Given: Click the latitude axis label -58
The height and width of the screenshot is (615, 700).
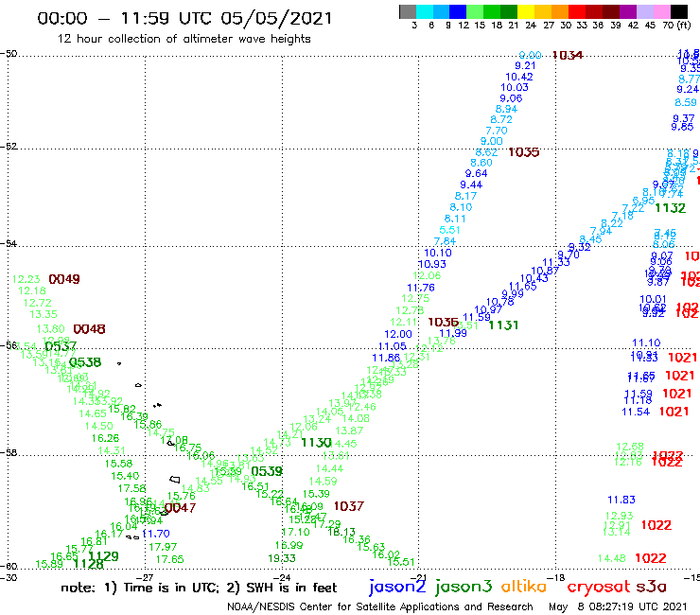Looking at the screenshot, I should 9,453.
